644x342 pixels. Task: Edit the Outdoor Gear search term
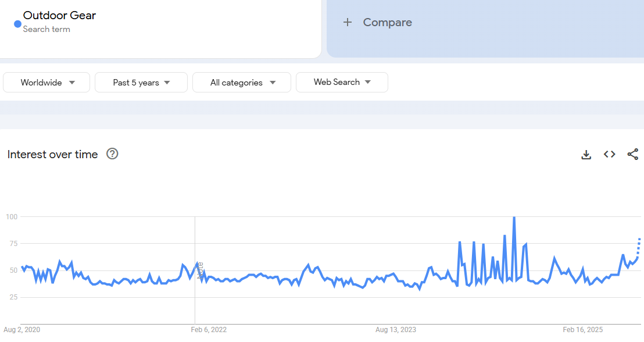[59, 16]
